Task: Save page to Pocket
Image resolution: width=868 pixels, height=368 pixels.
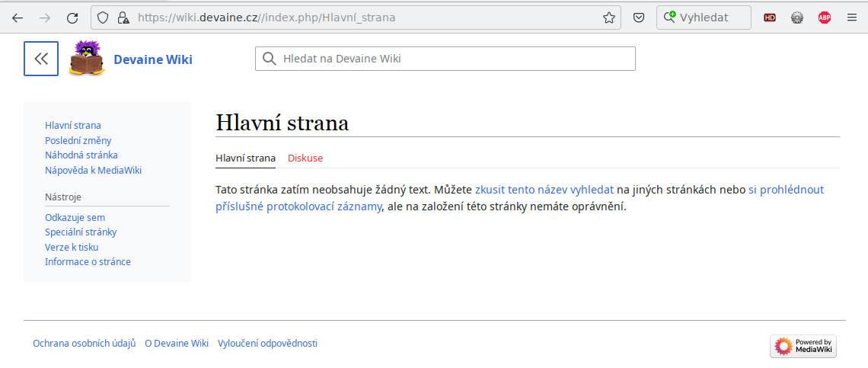Action: tap(638, 18)
